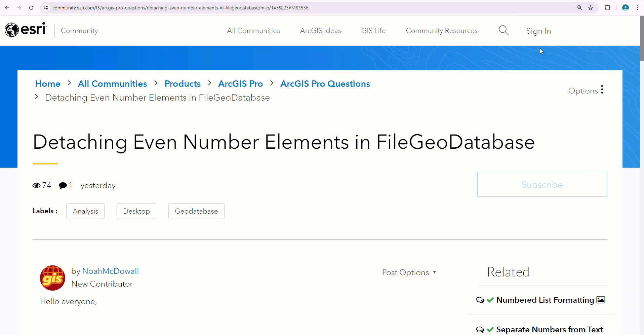Navigate to Products via the breadcrumb
644x335 pixels.
182,83
